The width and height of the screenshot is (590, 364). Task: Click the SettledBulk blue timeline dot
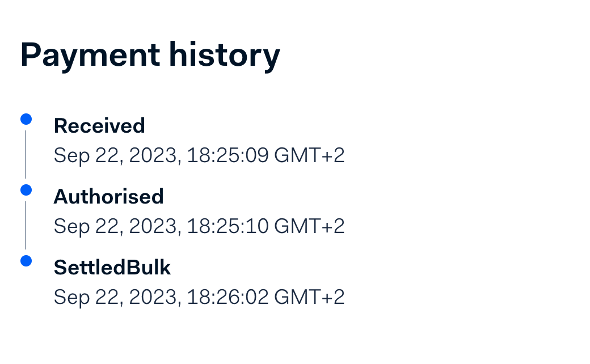pyautogui.click(x=26, y=261)
